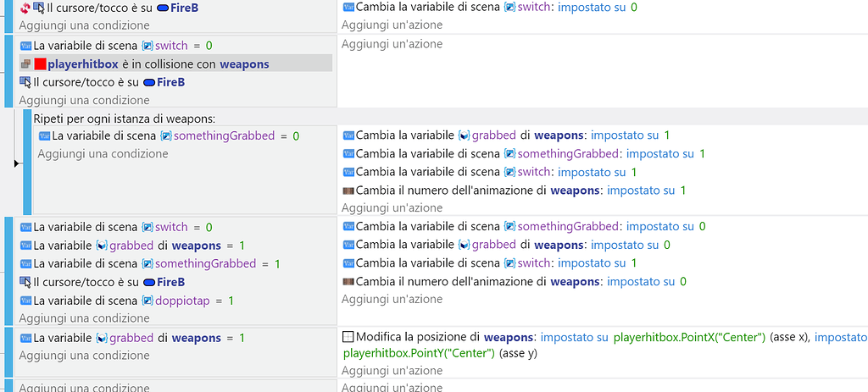Click the Var icon of the action setting grabbed di weapons to 1
This screenshot has width=868, height=392.
click(348, 135)
